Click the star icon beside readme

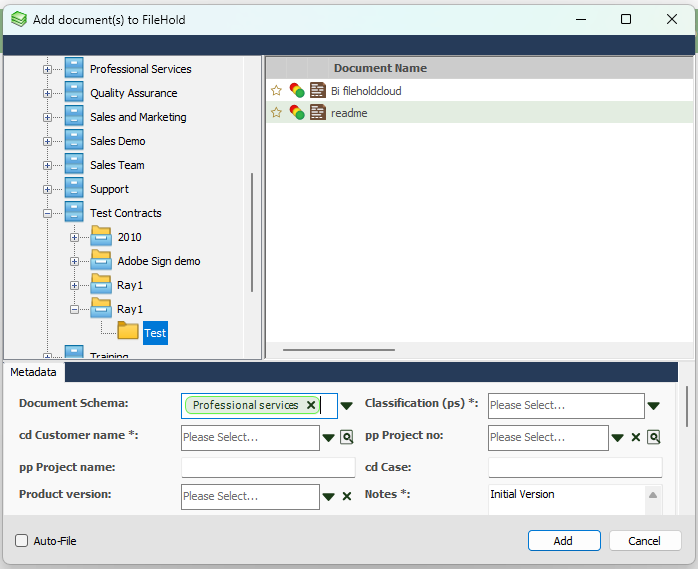coord(277,113)
